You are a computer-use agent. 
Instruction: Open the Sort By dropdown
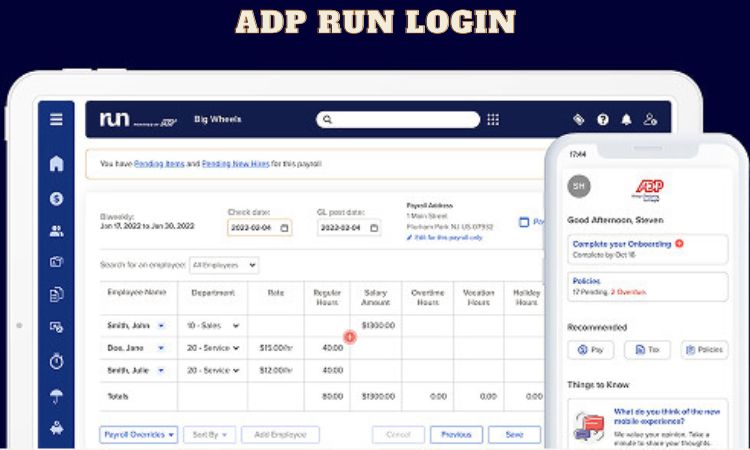coord(210,435)
